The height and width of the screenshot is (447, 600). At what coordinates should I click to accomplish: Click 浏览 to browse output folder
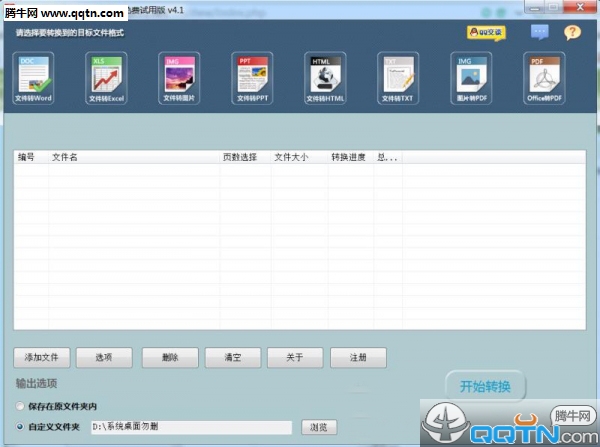[318, 427]
